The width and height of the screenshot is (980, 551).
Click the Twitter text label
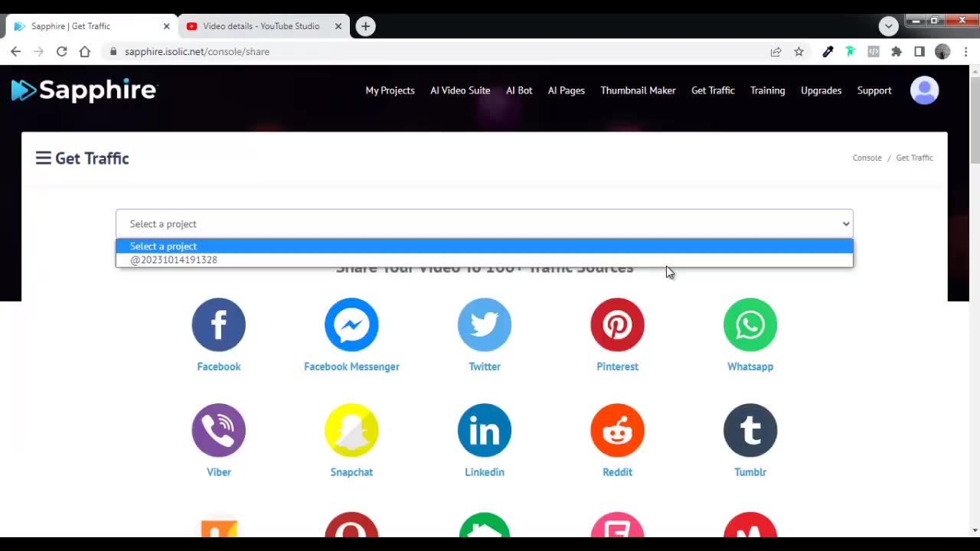click(485, 367)
